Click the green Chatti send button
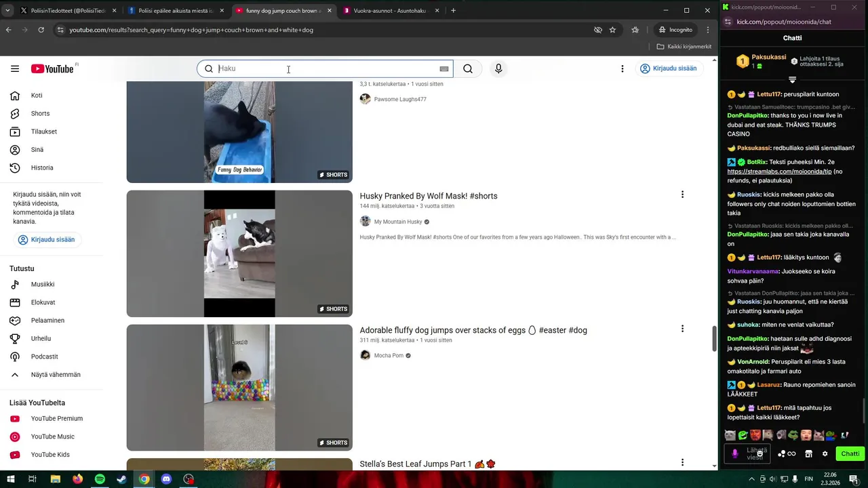The height and width of the screenshot is (488, 868). point(850,453)
